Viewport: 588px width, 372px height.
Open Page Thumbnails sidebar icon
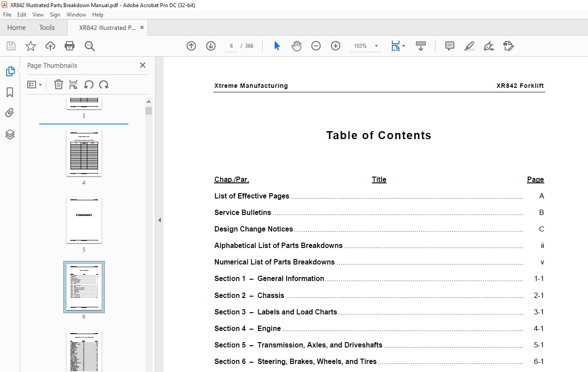coord(10,71)
